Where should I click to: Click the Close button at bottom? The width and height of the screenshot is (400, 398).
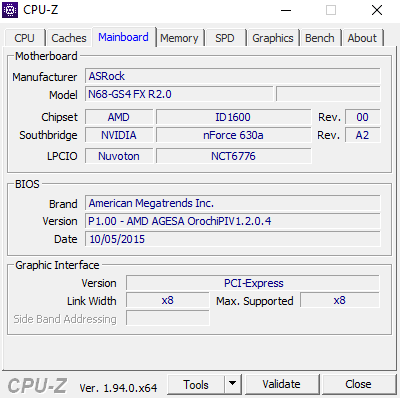point(358,384)
